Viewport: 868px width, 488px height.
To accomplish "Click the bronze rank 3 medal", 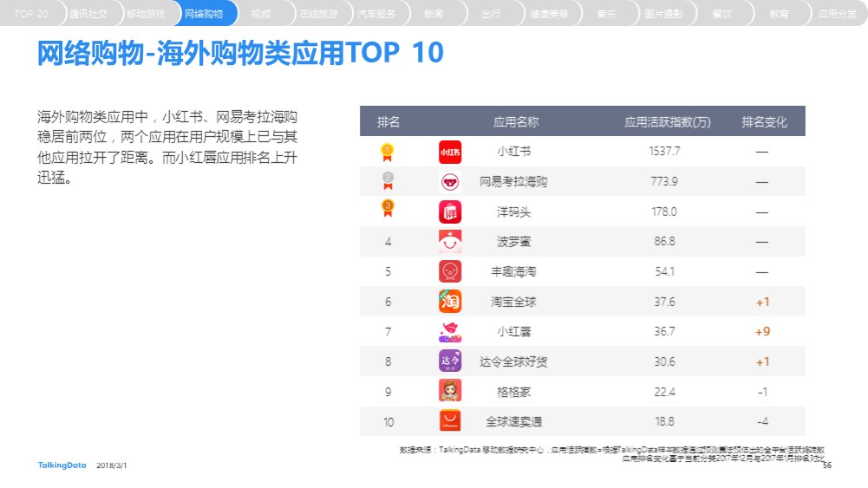I will coord(388,209).
